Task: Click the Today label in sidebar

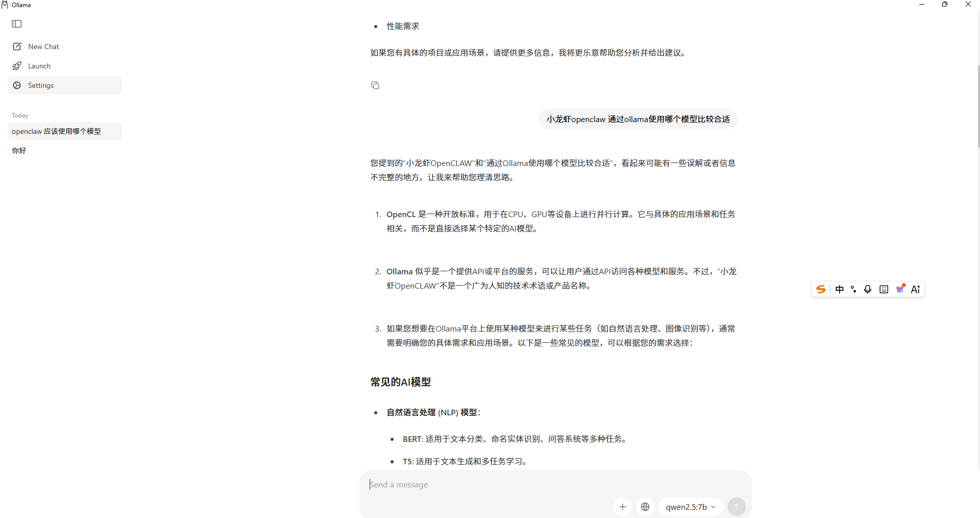Action: click(20, 115)
